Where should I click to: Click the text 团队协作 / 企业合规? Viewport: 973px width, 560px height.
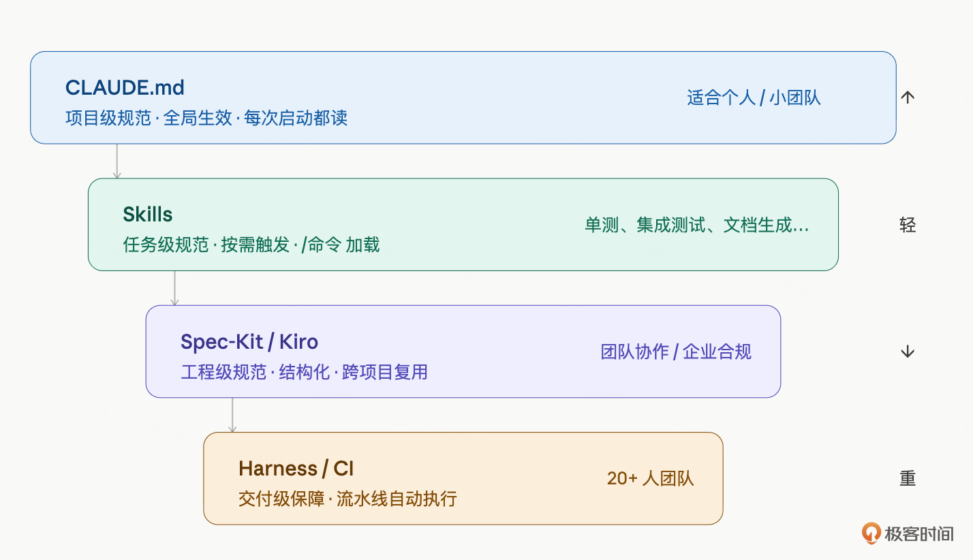pos(676,352)
